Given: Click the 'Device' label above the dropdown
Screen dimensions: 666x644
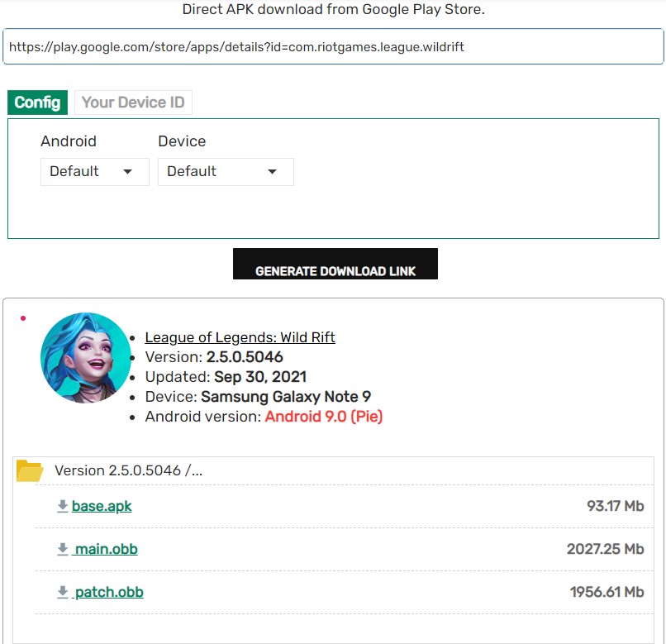Looking at the screenshot, I should [x=182, y=141].
